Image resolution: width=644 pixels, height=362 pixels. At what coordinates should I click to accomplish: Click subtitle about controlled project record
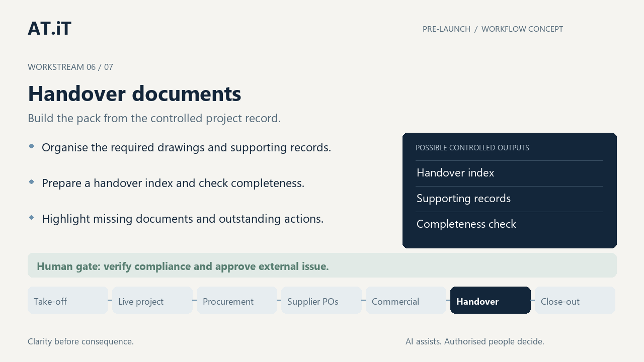pyautogui.click(x=154, y=119)
